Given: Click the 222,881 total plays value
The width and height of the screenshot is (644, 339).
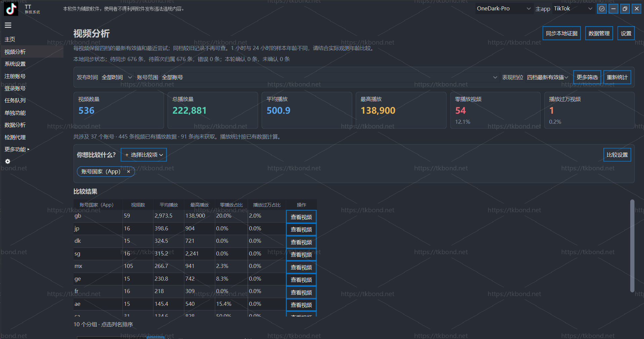Looking at the screenshot, I should (189, 111).
